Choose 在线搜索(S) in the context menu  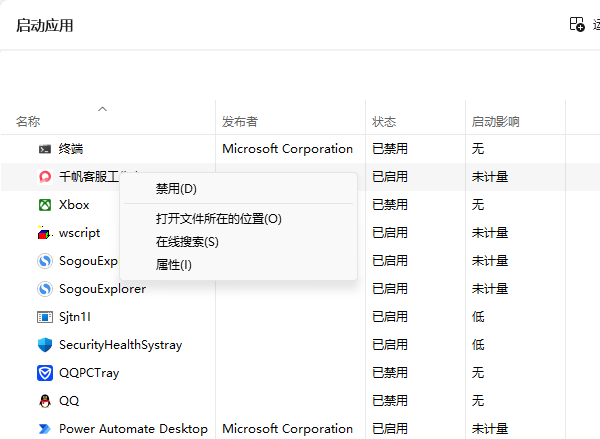click(187, 242)
